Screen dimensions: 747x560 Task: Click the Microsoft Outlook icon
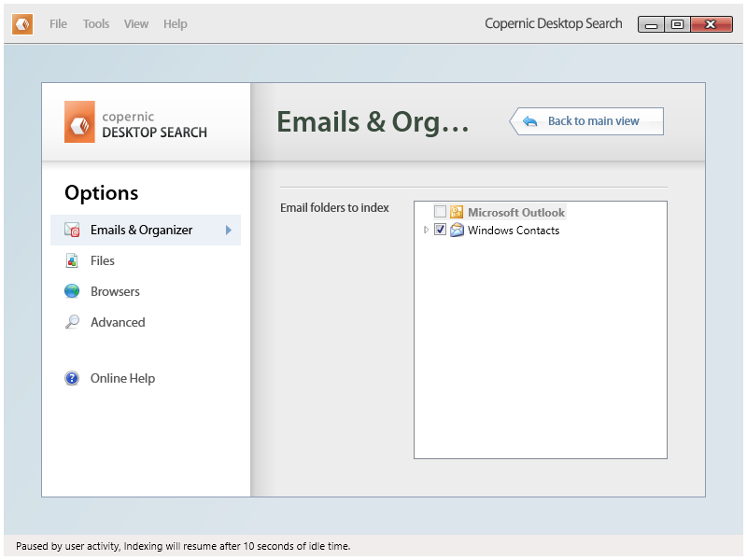[457, 212]
